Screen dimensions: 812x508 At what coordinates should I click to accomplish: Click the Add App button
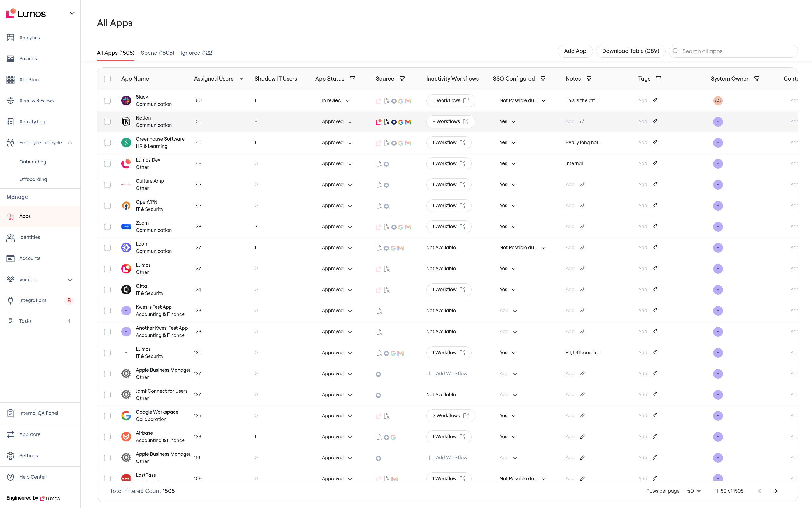tap(575, 51)
